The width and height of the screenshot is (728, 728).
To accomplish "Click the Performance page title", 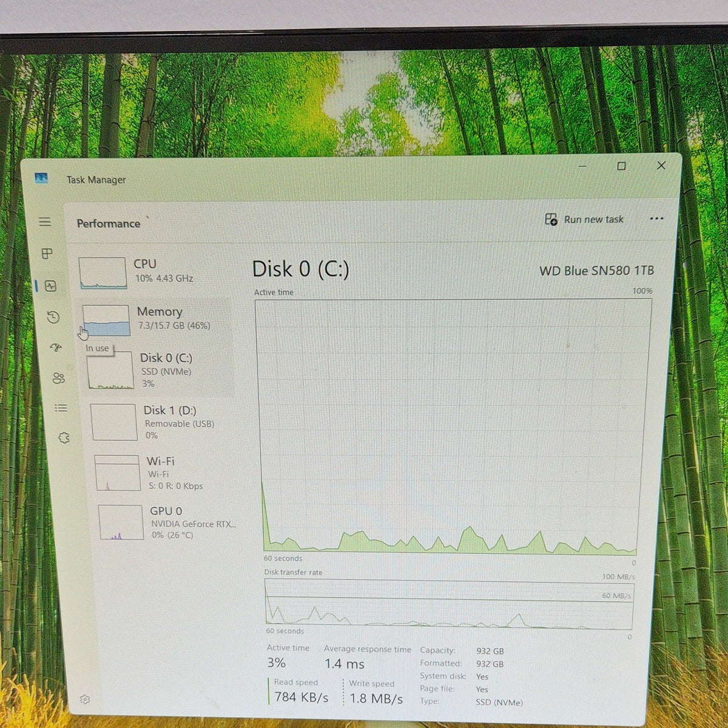I will (x=109, y=223).
